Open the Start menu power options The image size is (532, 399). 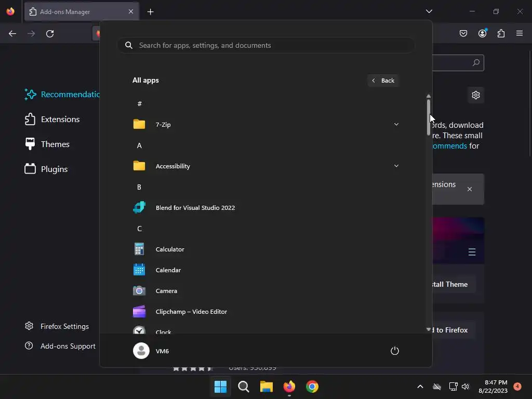click(x=395, y=351)
